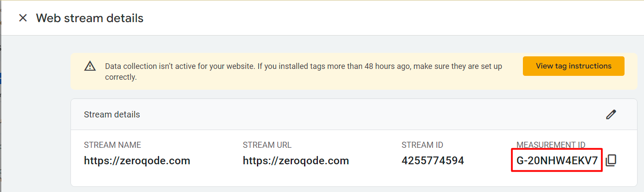Click the stream URL https://zeroqode.com value
Viewport: 644px width, 192px height.
point(296,161)
